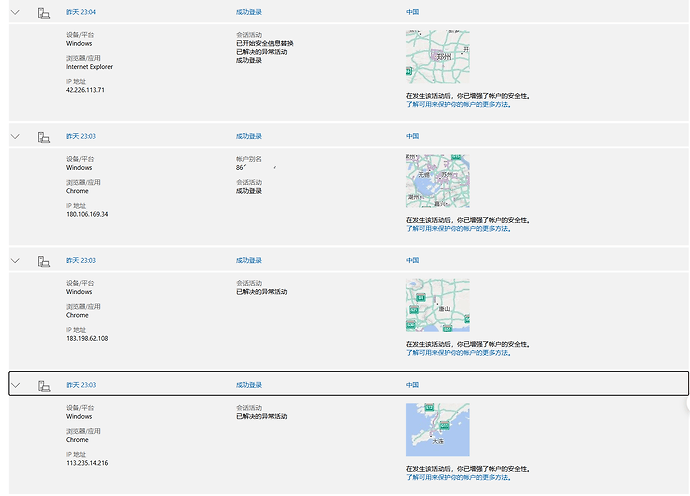Click 已解决的异常活动 in the 23:04 entry

(x=261, y=52)
